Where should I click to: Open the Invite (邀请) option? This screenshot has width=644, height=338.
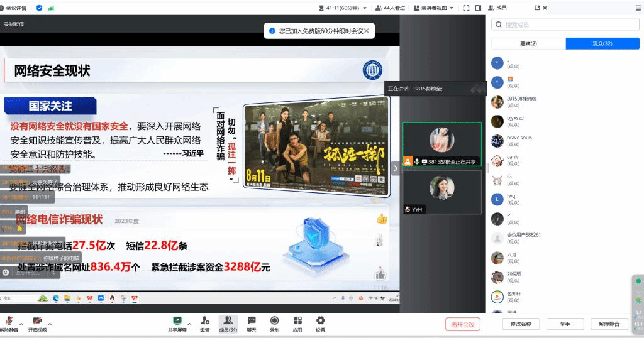point(204,324)
